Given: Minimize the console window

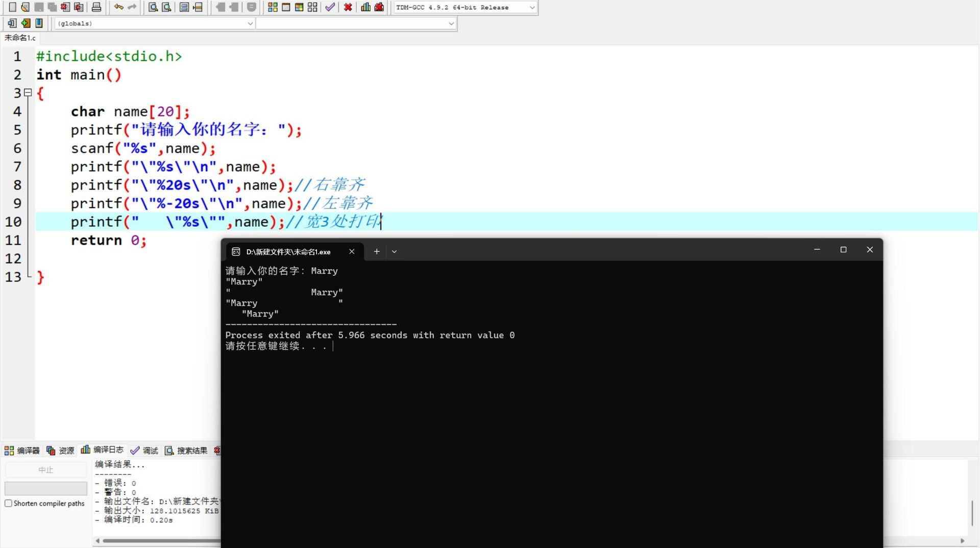Looking at the screenshot, I should (x=817, y=250).
